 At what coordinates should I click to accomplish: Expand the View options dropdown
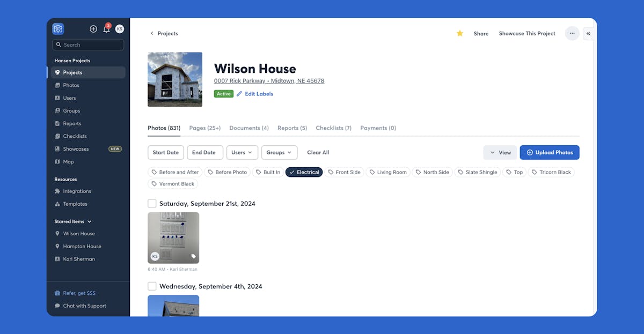[x=500, y=152]
